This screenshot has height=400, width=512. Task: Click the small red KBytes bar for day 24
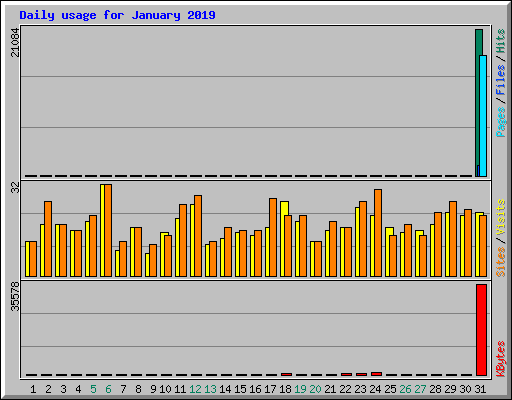click(x=376, y=374)
